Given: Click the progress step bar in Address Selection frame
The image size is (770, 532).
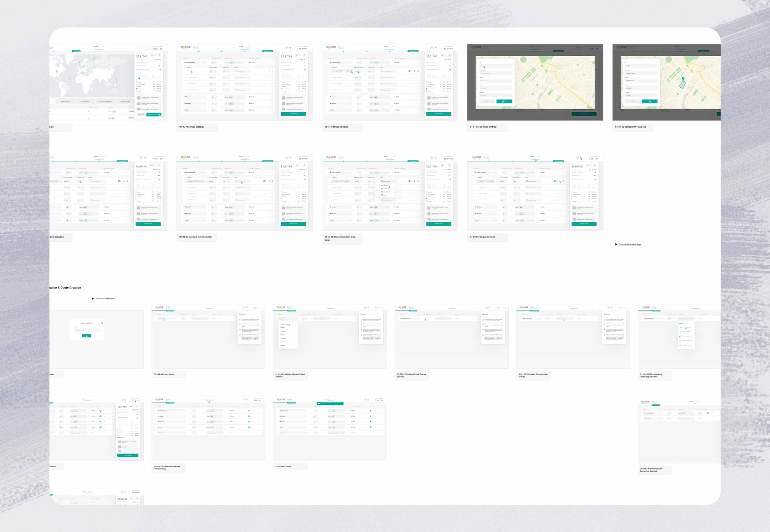Looking at the screenshot, I should (x=371, y=51).
